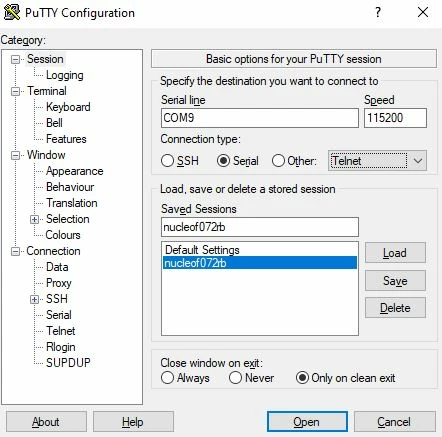Choose the Other connection type radio button
442x437 pixels.
tap(278, 161)
